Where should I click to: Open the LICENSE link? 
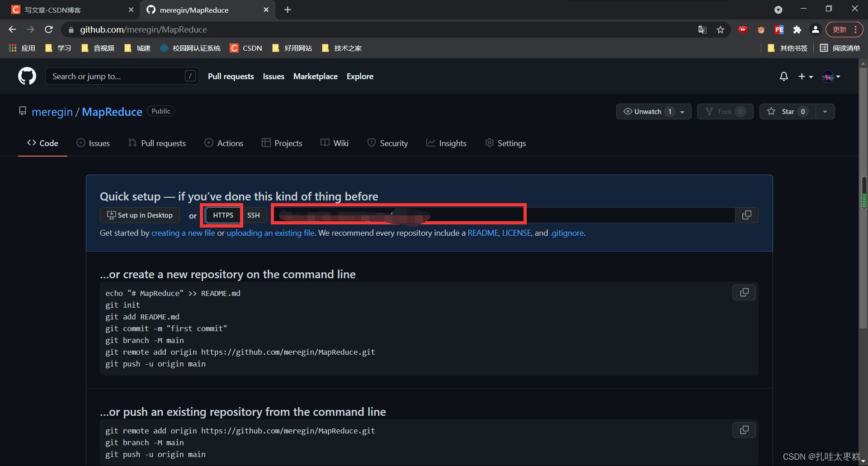(516, 233)
